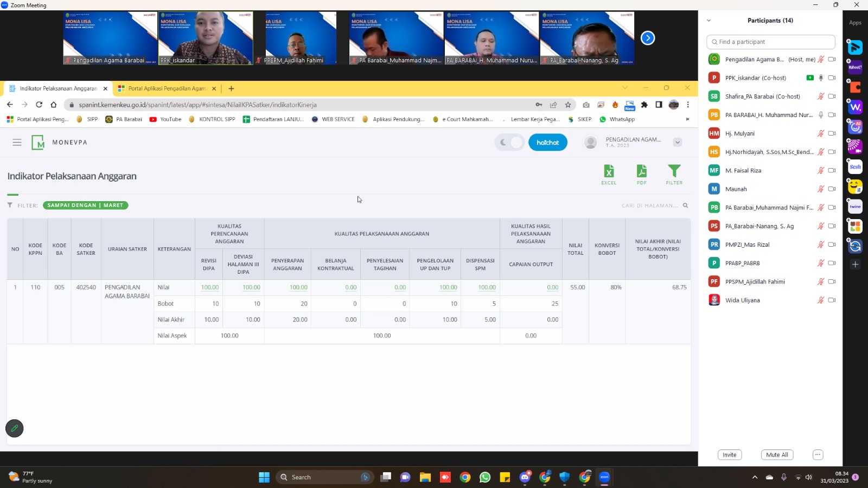The height and width of the screenshot is (488, 868).
Task: Open the halchat chat button
Action: click(x=547, y=142)
